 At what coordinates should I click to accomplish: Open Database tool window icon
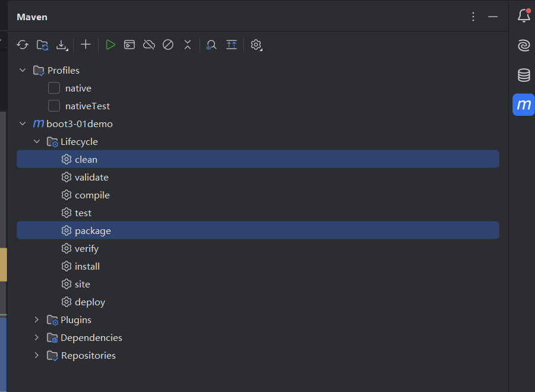[524, 75]
